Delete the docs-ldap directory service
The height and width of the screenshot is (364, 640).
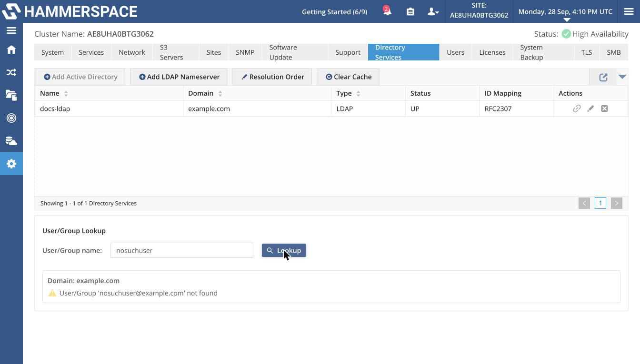[x=604, y=108]
